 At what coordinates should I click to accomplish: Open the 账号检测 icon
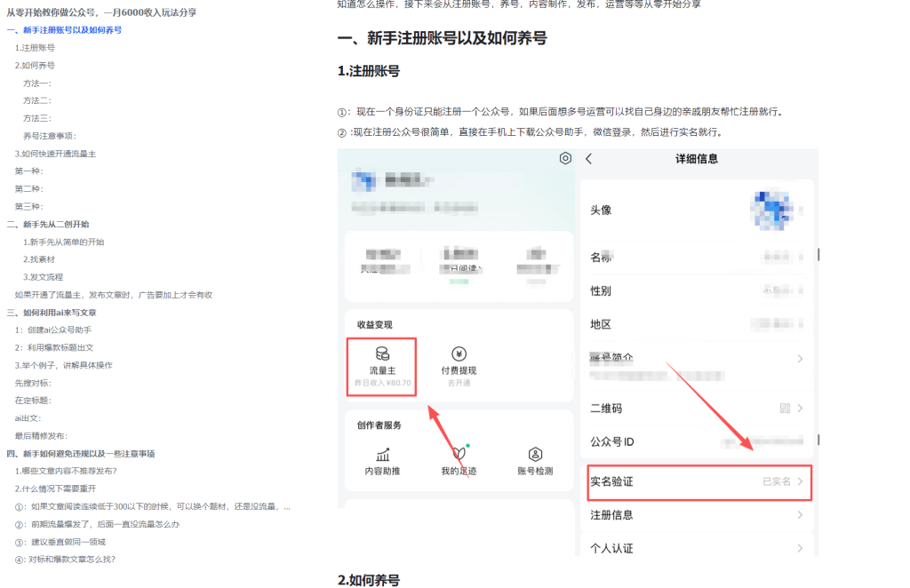coord(535,454)
